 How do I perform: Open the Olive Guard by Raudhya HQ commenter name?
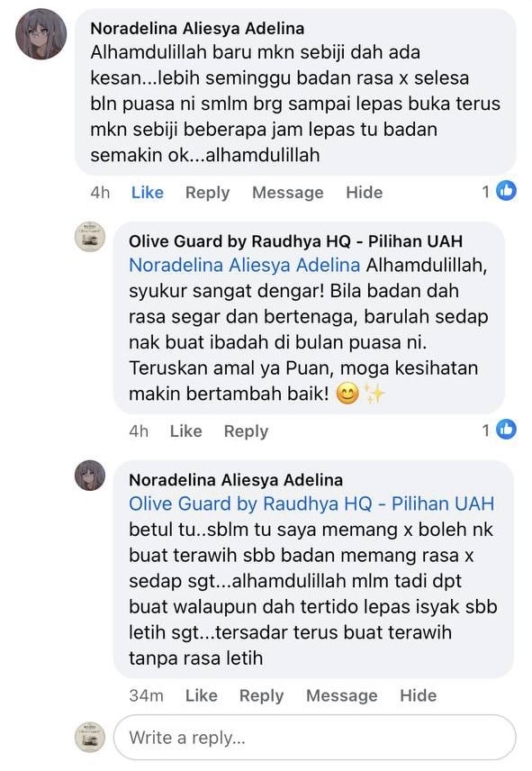point(296,241)
